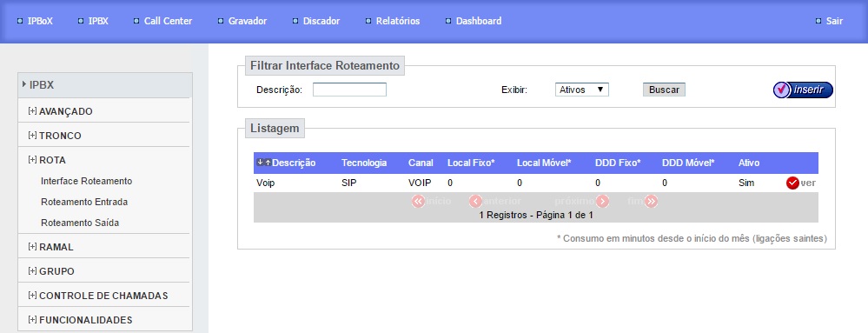Viewport: 868px width, 333px height.
Task: Go to first page início icon
Action: [418, 201]
